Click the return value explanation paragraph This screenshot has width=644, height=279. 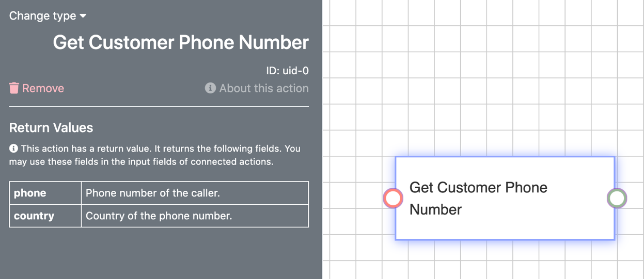coord(155,155)
